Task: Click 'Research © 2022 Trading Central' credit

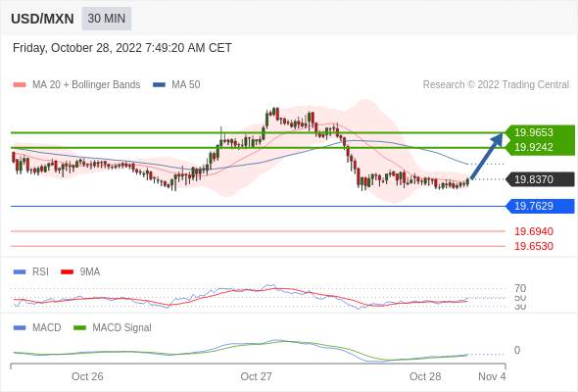Action: coord(496,85)
